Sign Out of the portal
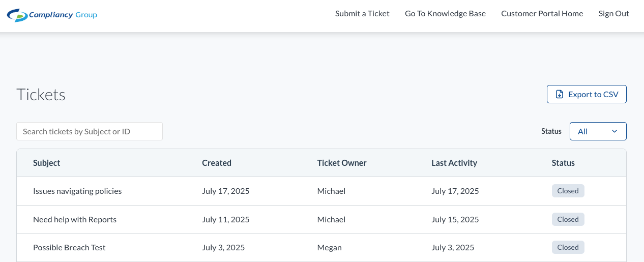 (613, 14)
